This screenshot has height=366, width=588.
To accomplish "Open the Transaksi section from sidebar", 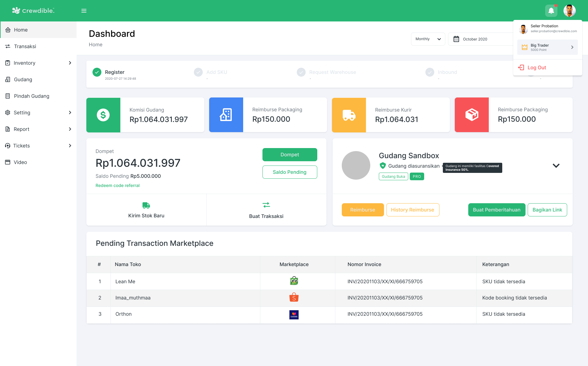I will click(x=25, y=46).
